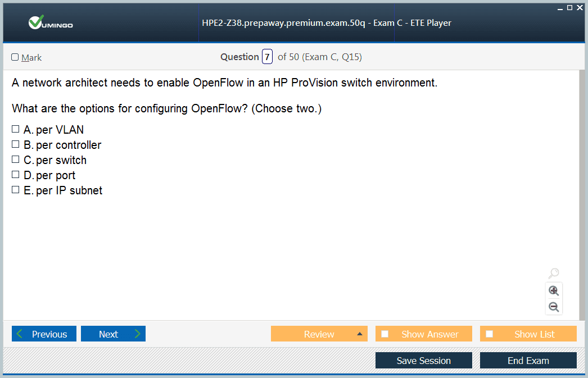Click the question number field showing 7

pos(267,57)
